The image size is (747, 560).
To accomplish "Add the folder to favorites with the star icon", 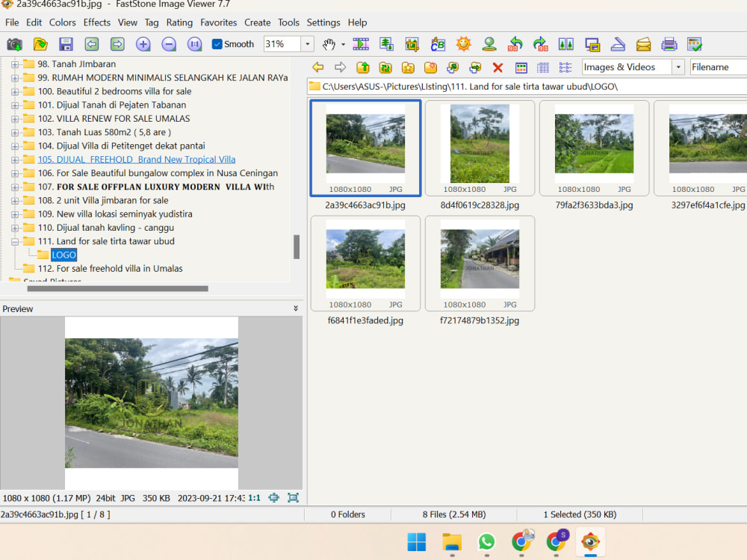I will [x=408, y=68].
